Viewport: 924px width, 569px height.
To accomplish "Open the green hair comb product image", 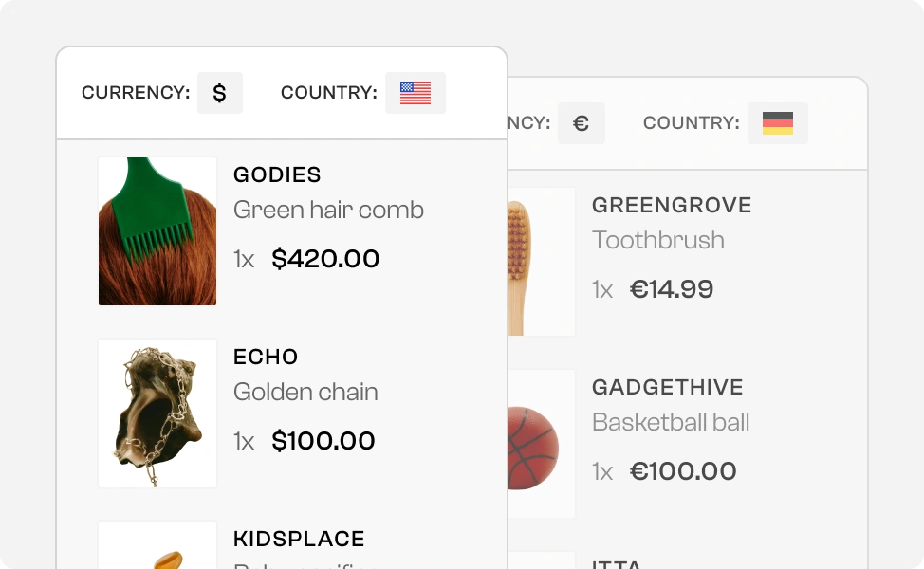I will tap(157, 230).
